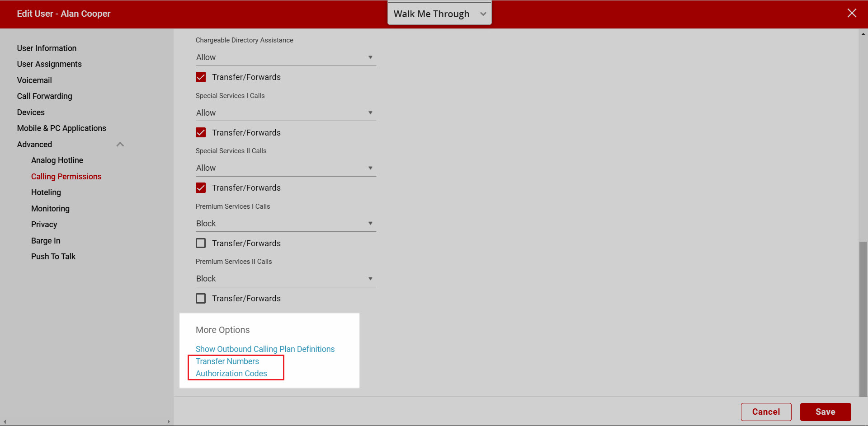Open Chargeable Directory Assistance dropdown
868x426 pixels.
point(286,57)
